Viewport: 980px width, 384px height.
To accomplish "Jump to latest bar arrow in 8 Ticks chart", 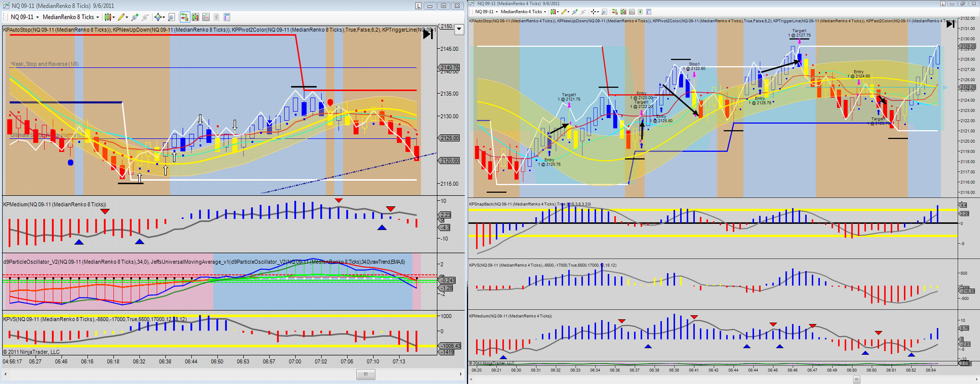I will (x=427, y=34).
